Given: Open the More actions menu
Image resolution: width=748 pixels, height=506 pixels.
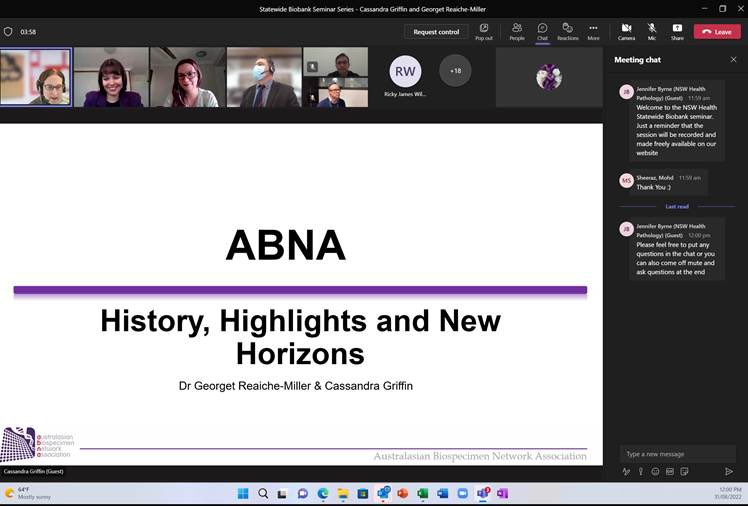Looking at the screenshot, I should pos(593,31).
